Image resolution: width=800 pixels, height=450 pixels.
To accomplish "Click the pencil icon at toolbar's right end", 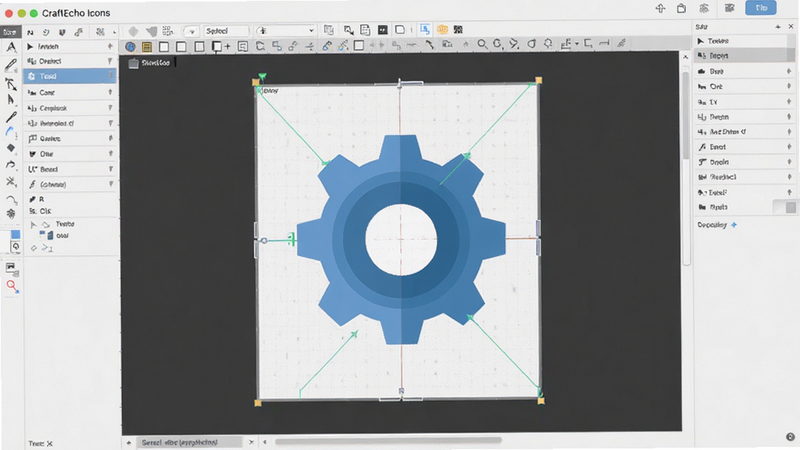I will (x=621, y=44).
